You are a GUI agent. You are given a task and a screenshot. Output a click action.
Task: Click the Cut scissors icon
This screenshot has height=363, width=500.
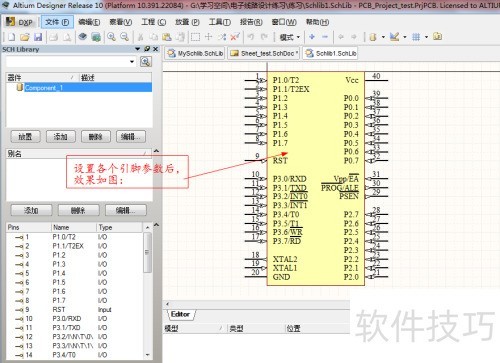[140, 37]
